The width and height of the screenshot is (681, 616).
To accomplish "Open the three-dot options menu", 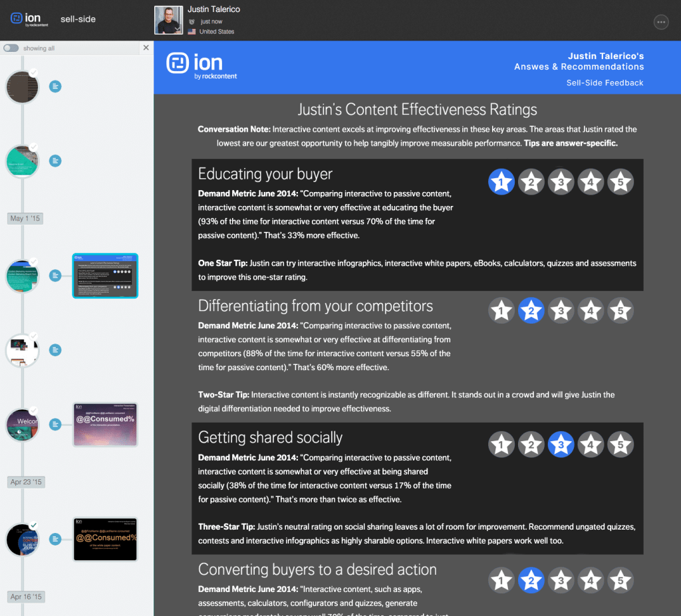I will pos(661,22).
